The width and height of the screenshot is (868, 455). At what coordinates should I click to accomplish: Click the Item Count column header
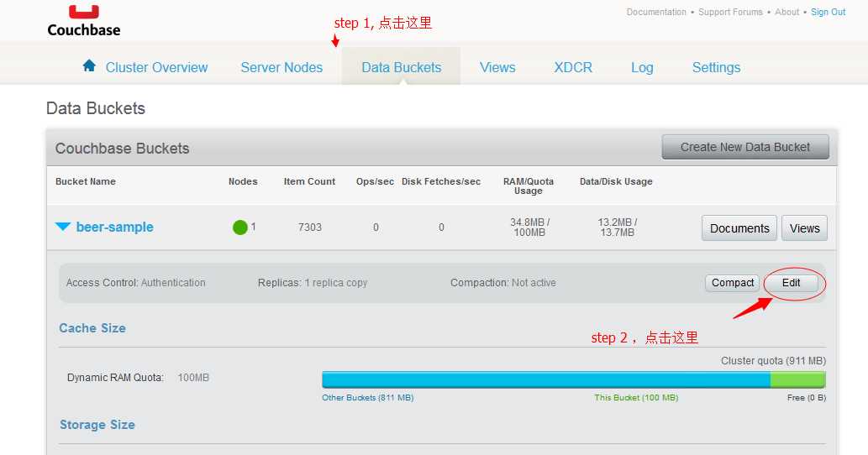[x=309, y=181]
